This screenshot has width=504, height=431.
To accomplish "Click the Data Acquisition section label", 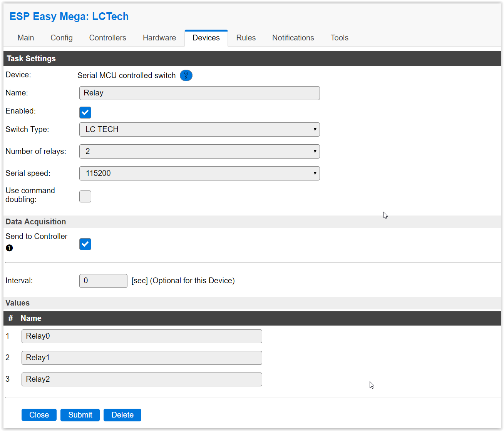I will [x=36, y=222].
